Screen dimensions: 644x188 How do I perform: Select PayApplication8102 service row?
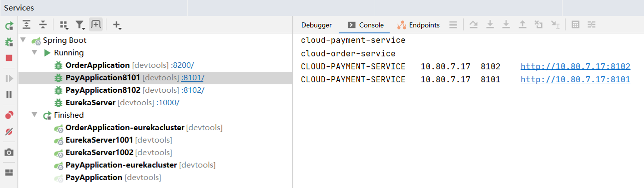pyautogui.click(x=155, y=90)
